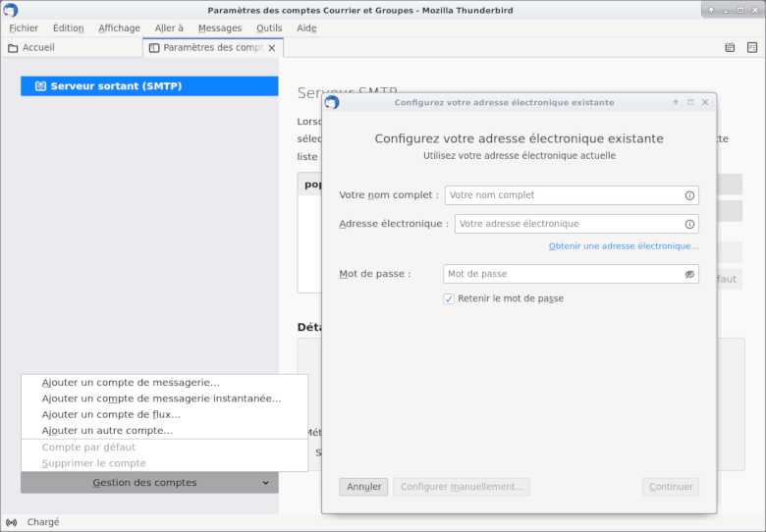Screen dimensions: 766x532
Task: Focus the Votre nom complet field
Action: (572, 195)
